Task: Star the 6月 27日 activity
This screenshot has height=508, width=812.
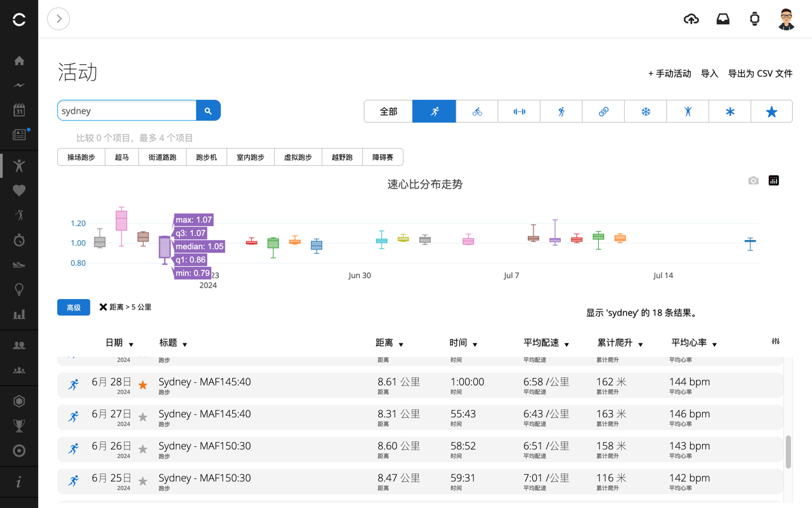Action: tap(143, 417)
